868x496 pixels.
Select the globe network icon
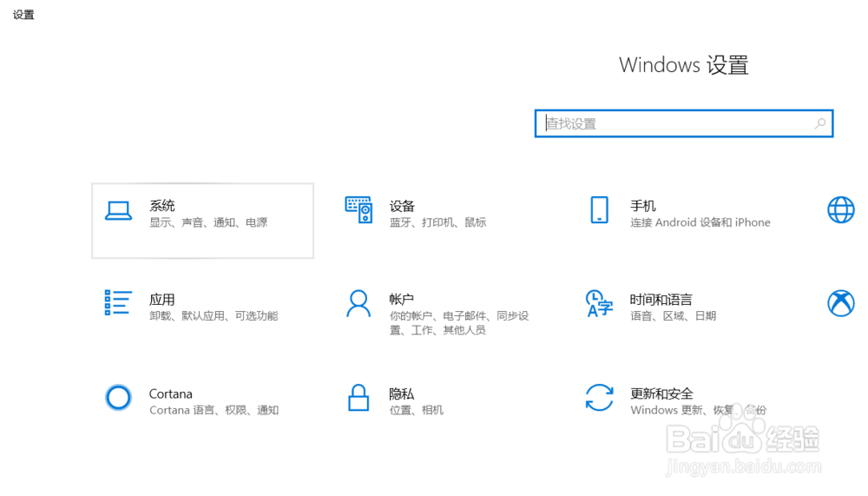pos(841,210)
